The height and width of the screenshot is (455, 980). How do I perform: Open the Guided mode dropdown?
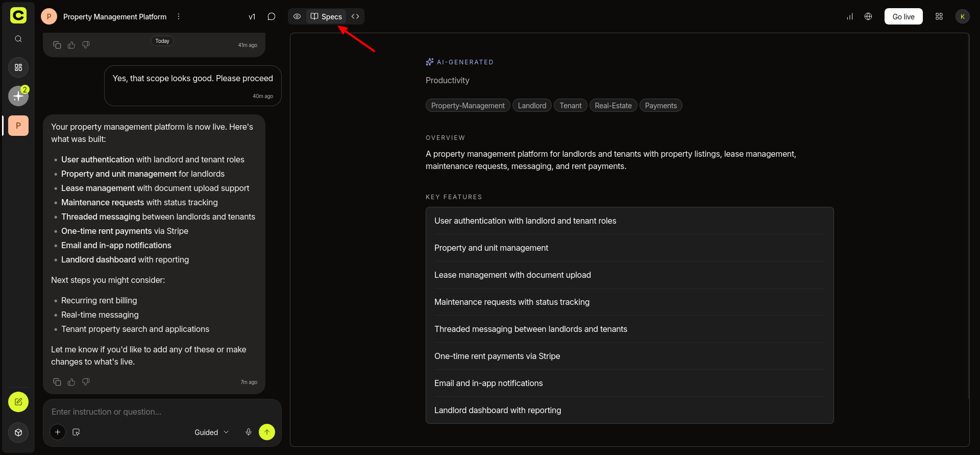211,432
